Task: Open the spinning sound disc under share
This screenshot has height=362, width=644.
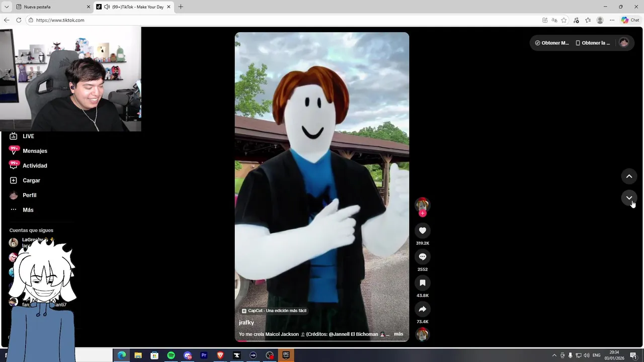Action: point(422,334)
